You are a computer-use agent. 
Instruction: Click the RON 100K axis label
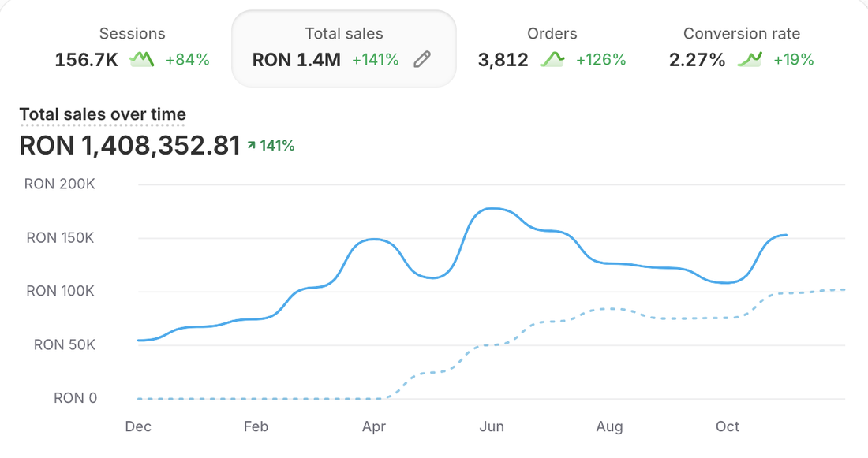(60, 291)
